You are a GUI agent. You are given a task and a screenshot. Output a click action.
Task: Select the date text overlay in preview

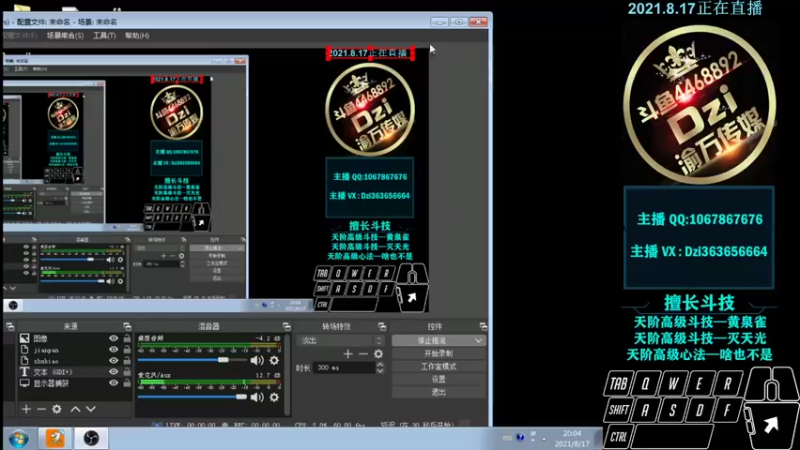coord(370,53)
